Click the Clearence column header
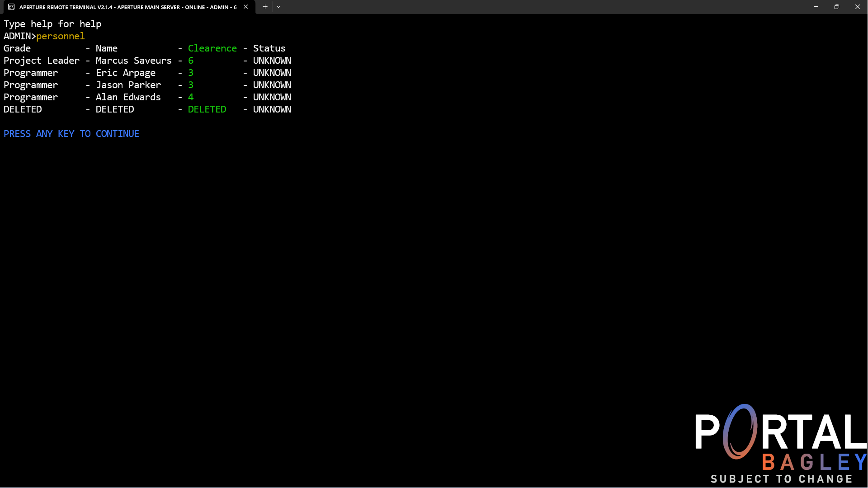Image resolution: width=868 pixels, height=488 pixels. (212, 48)
